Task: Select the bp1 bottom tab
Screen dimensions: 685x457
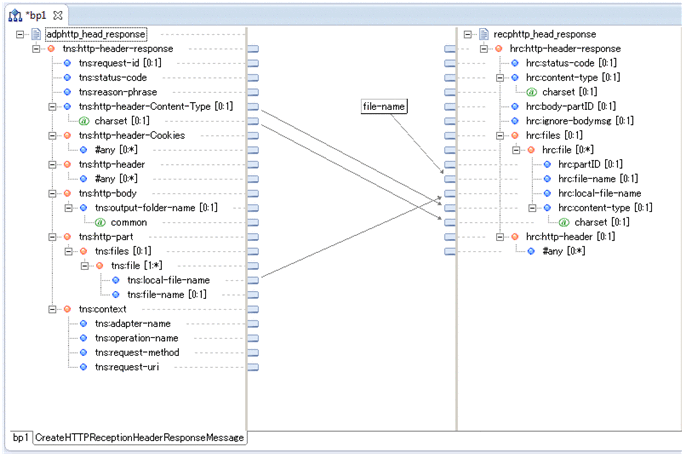Action: [19, 438]
